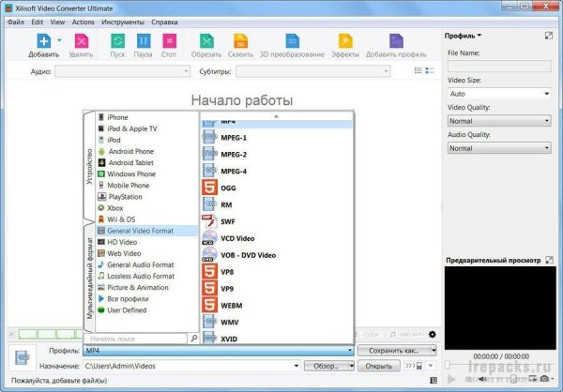Image resolution: width=563 pixels, height=392 pixels.
Task: Click the Добавить профиль icon
Action: [x=396, y=41]
